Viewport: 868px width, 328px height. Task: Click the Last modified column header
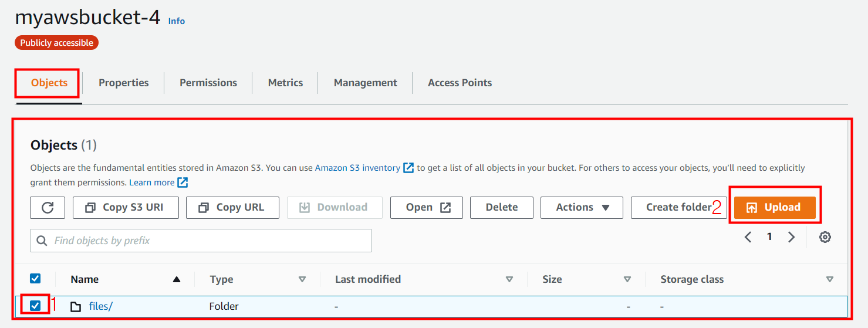point(368,279)
